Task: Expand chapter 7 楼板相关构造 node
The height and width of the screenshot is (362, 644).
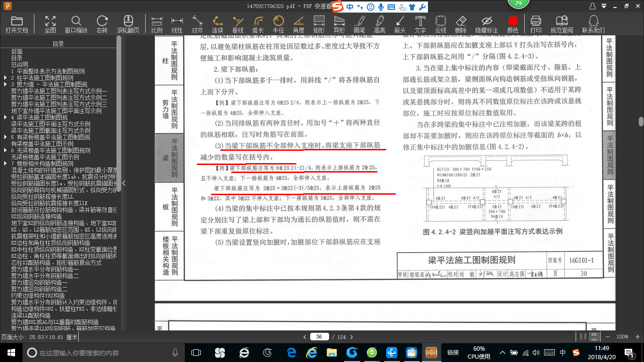Action: [5, 164]
